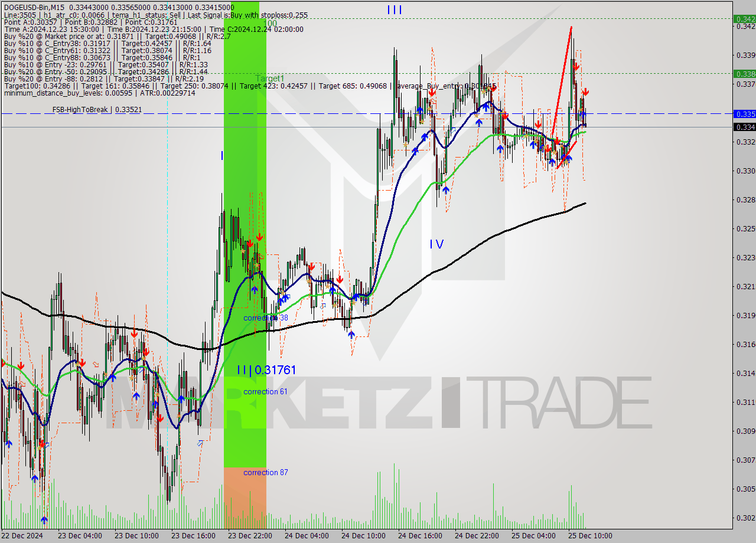Click the 0.307 price axis label

tap(745, 460)
